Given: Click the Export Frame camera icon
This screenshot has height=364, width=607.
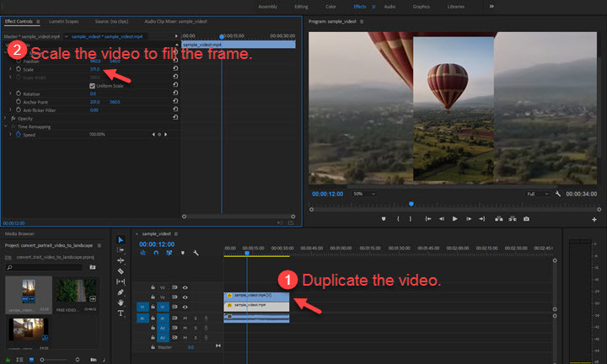Looking at the screenshot, I should (527, 218).
